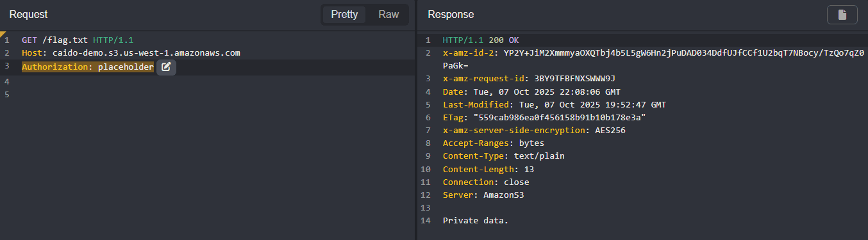Click the document icon in Response header
The image size is (868, 240).
[842, 15]
